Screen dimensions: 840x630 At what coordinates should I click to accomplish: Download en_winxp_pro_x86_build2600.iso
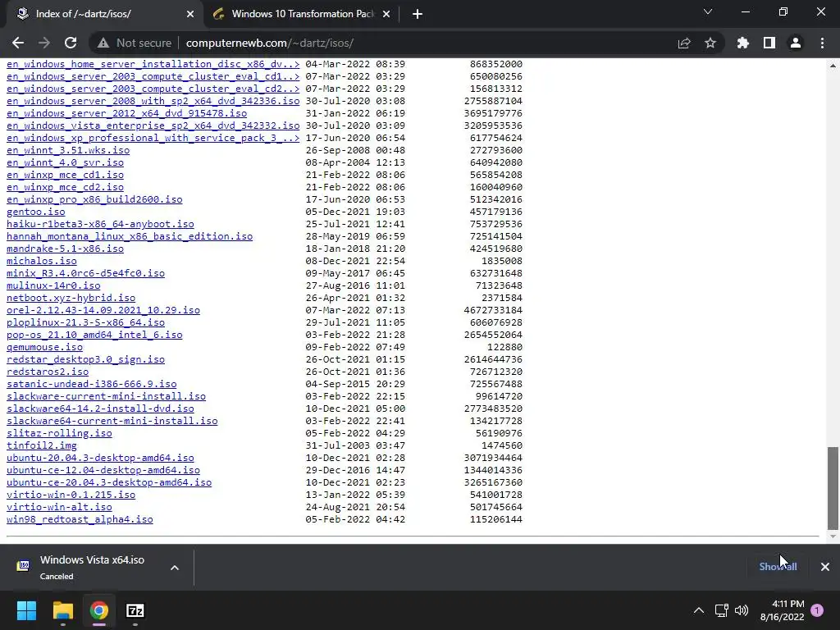point(94,200)
